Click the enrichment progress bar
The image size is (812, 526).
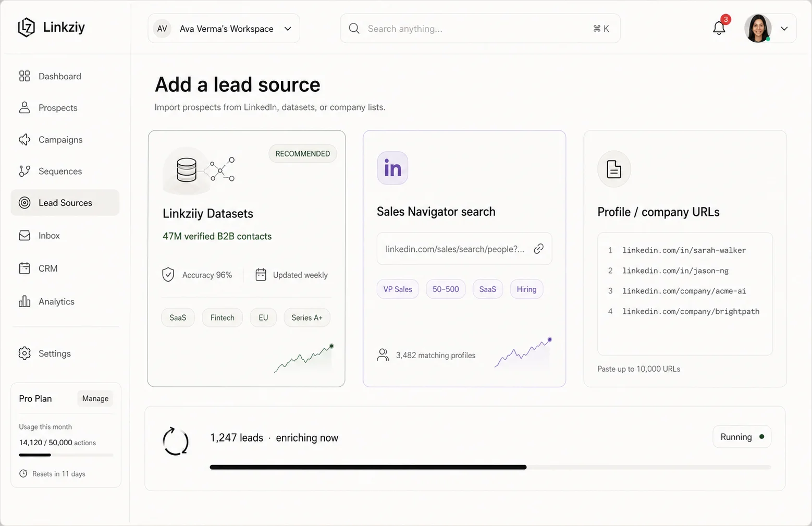[490, 467]
